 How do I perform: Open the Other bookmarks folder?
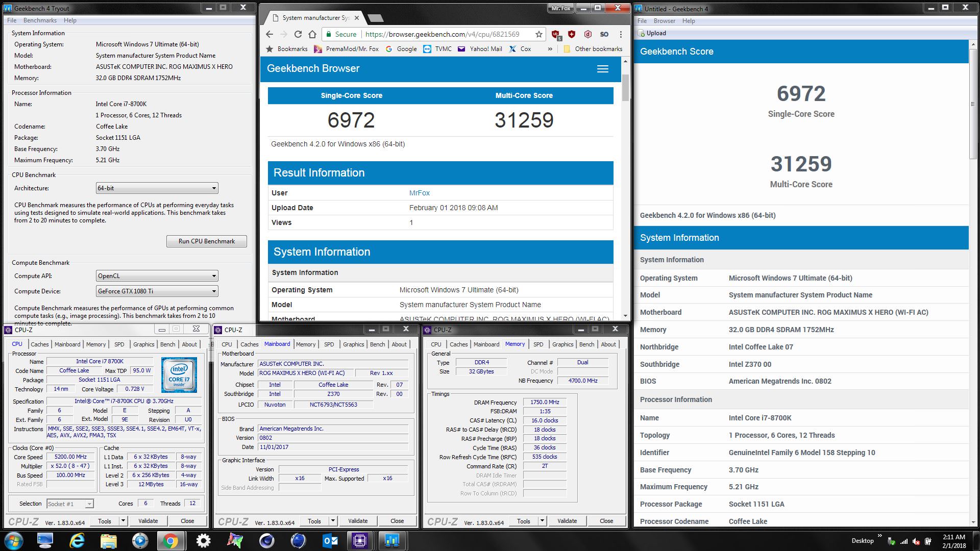[592, 49]
